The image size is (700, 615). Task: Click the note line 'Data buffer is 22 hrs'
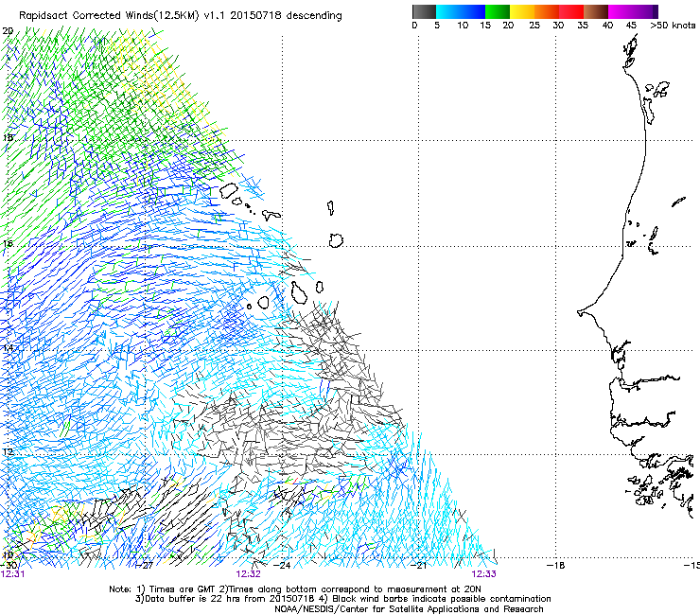[342, 599]
